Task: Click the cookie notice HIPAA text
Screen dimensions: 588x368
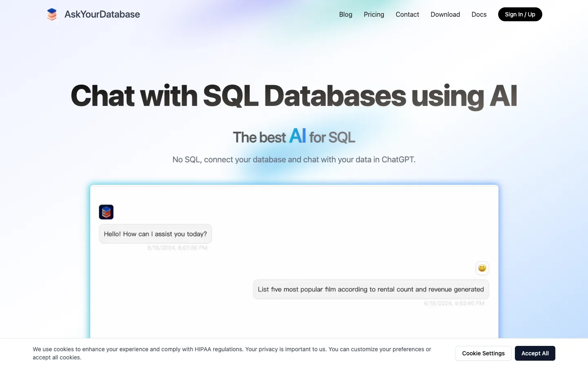Action: click(232, 353)
